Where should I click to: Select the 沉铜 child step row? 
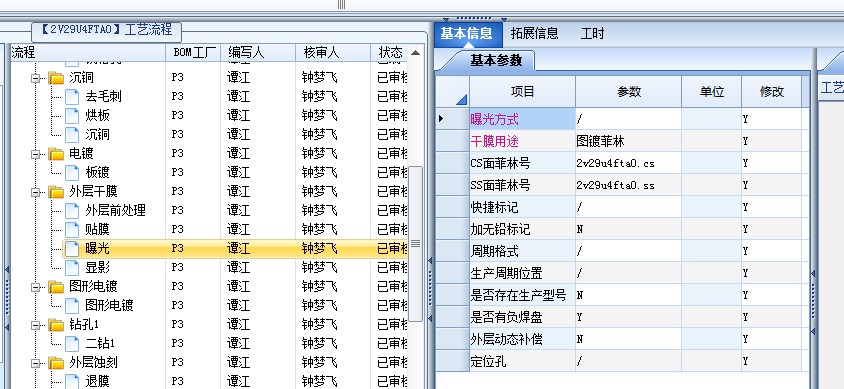[235, 135]
